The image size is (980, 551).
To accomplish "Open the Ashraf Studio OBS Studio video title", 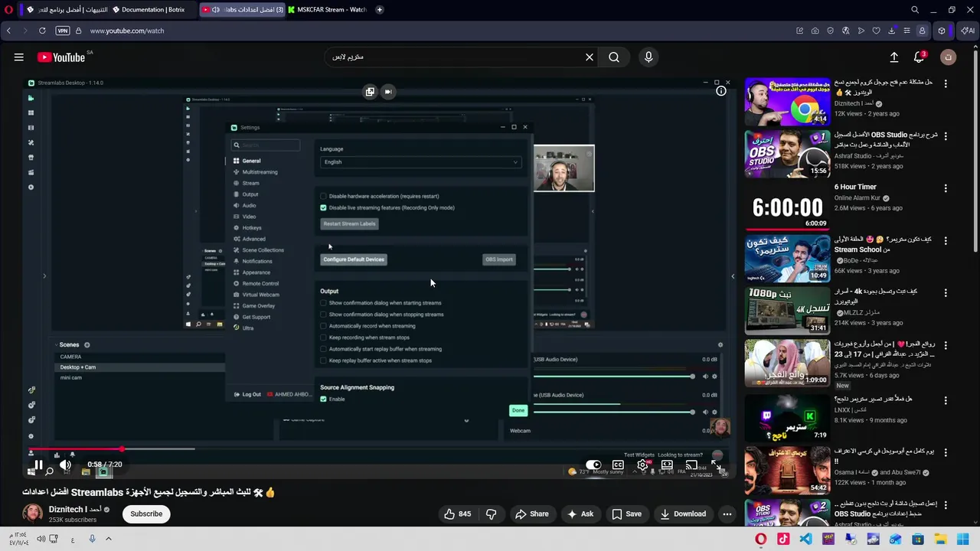I will pos(885,139).
